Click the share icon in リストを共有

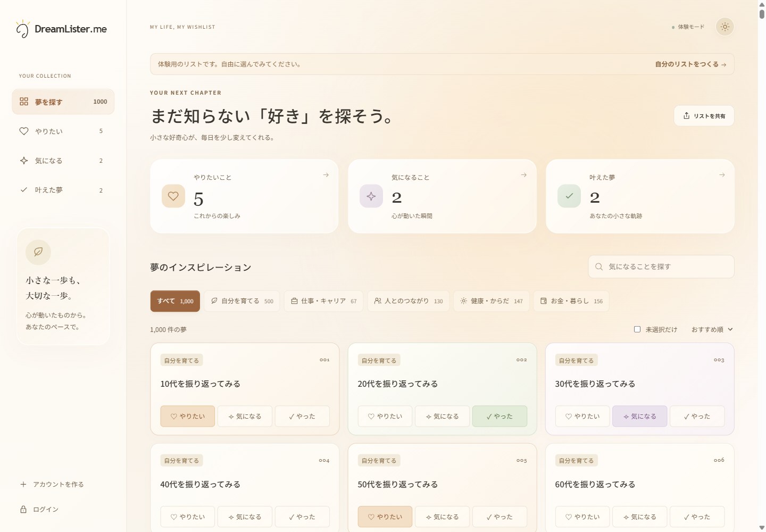686,115
